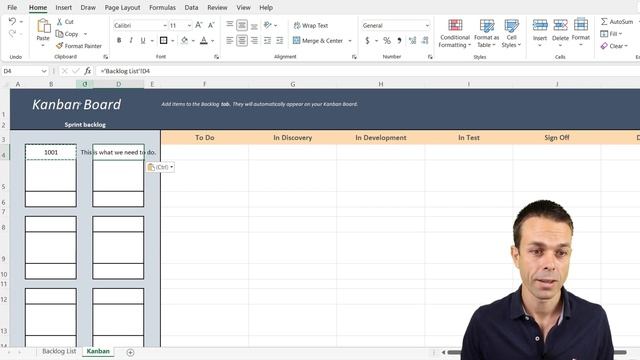Click Insert cells icon
This screenshot has width=640, height=360.
point(540,25)
